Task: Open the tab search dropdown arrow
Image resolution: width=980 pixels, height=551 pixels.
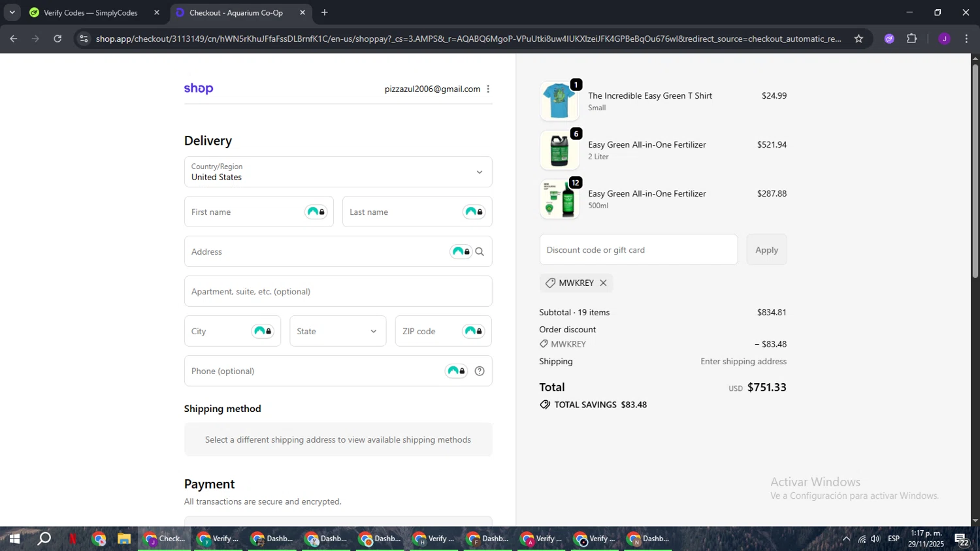Action: 12,12
